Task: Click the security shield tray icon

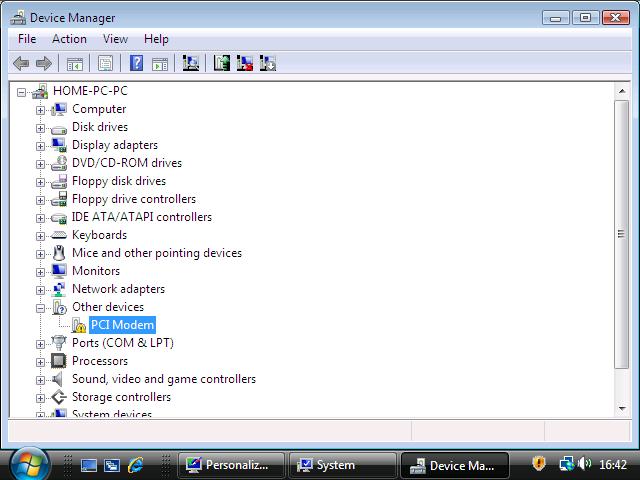Action: (539, 464)
